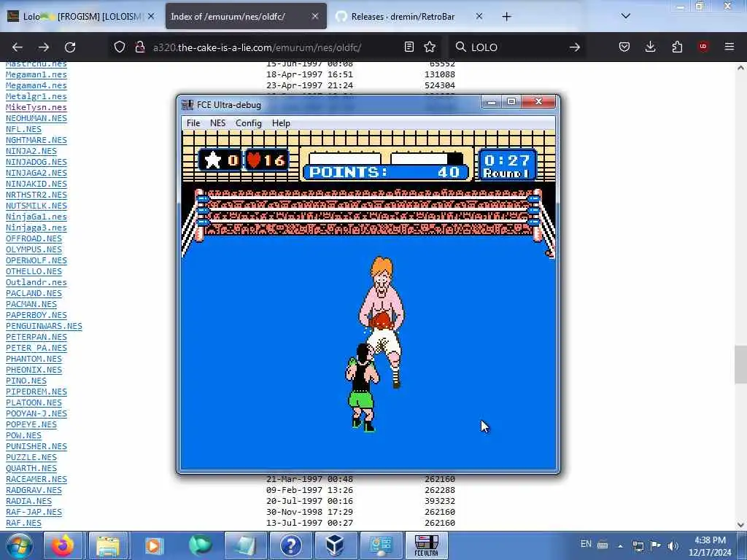Open the NINJADOG.NES link
The height and width of the screenshot is (560, 747).
pos(36,162)
